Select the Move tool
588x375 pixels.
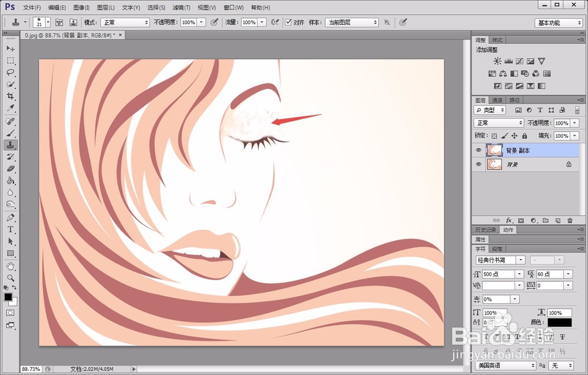tap(11, 48)
